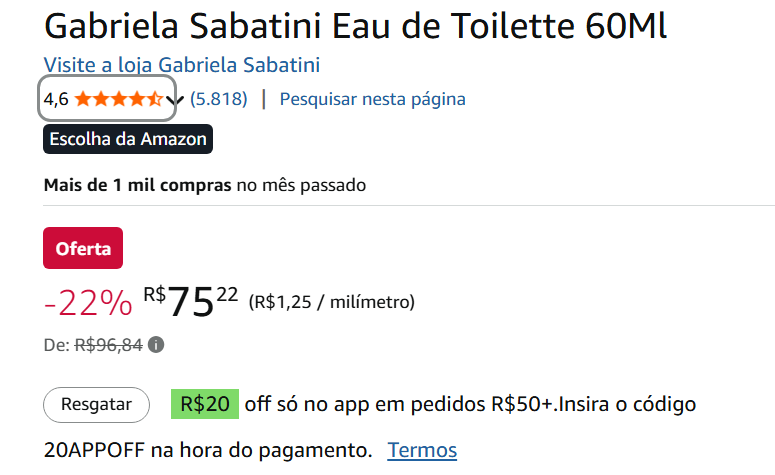Image resolution: width=775 pixels, height=475 pixels.
Task: Open the Termos link
Action: [422, 450]
